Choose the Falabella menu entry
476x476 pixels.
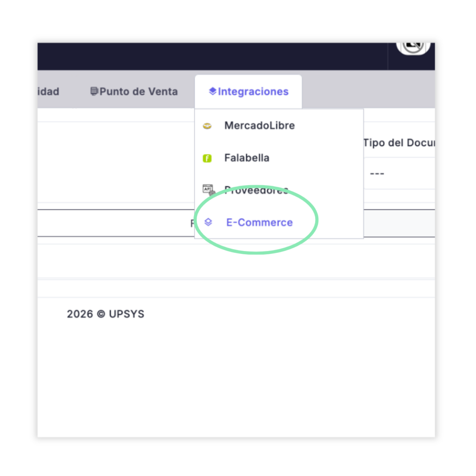tap(247, 158)
